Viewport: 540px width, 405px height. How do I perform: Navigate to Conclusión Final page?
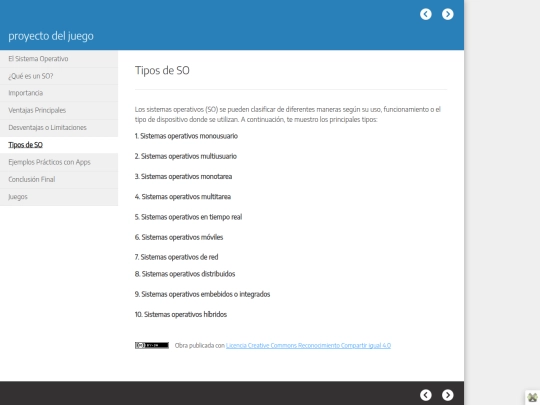tap(59, 179)
